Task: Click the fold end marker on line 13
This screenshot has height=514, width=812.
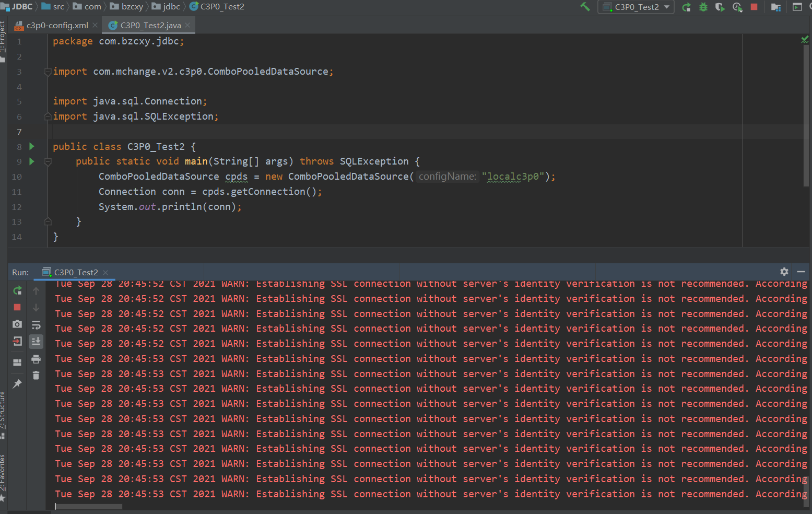Action: 48,221
